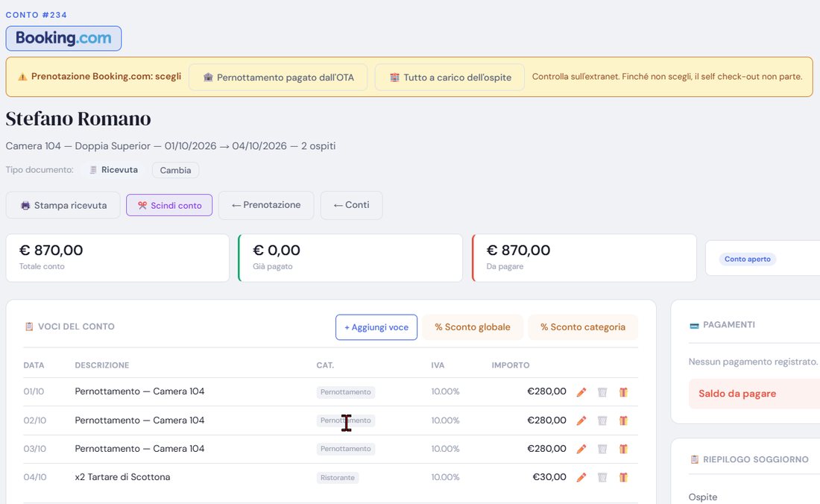Screen dimensions: 820x504
Task: Click the Già pagato € 0,00 card
Action: click(350, 258)
